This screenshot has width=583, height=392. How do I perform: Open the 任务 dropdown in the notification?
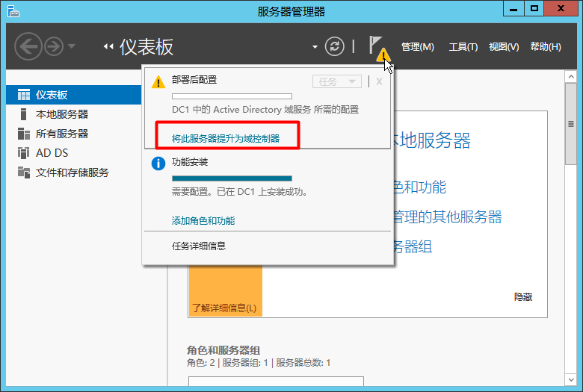point(337,81)
